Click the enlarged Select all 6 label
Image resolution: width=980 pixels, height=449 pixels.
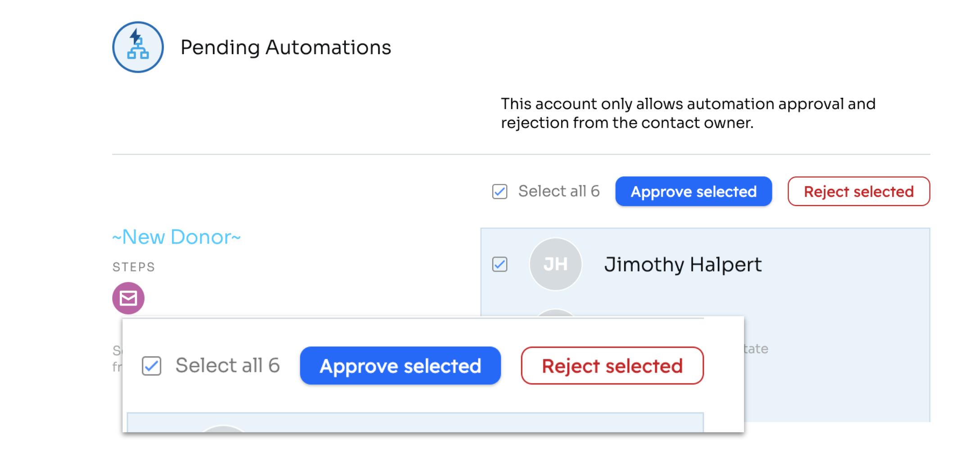[x=227, y=365]
